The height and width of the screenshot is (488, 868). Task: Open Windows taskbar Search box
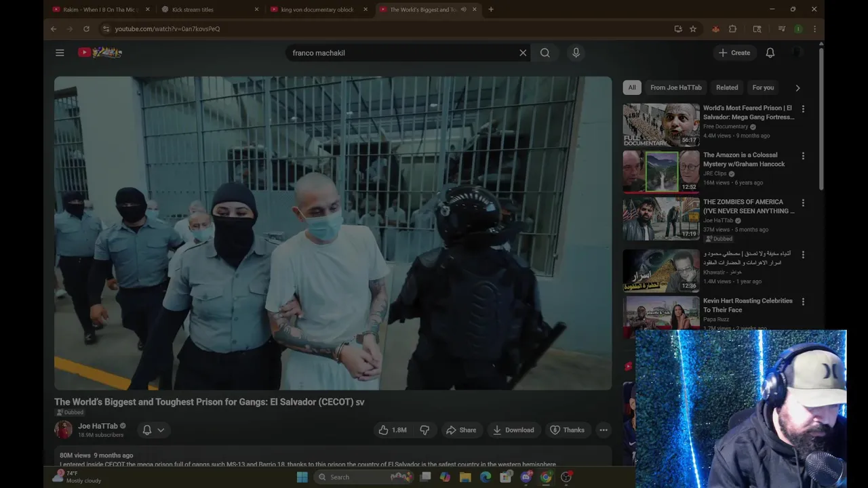365,477
